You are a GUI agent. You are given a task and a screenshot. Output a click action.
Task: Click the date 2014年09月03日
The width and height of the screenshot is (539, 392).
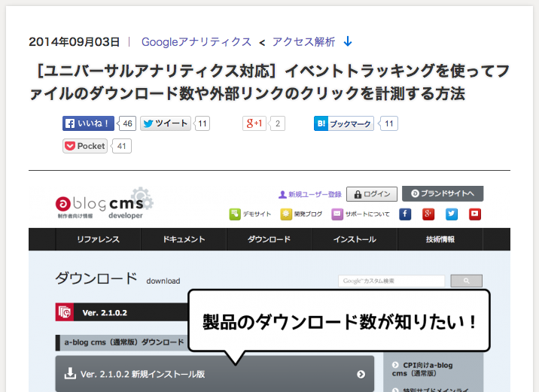coord(75,42)
